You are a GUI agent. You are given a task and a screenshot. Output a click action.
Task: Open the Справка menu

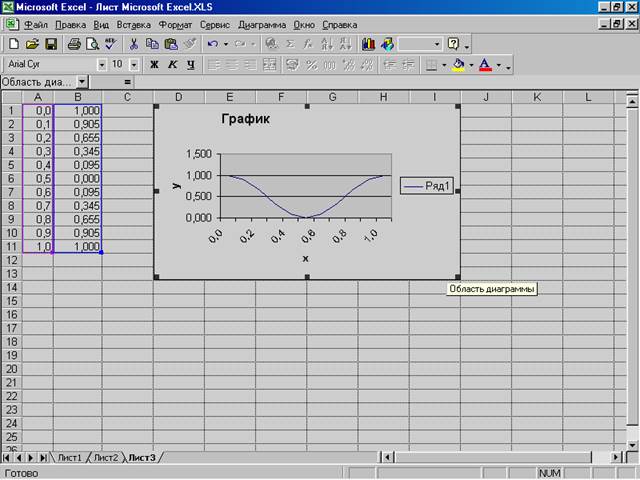point(340,24)
